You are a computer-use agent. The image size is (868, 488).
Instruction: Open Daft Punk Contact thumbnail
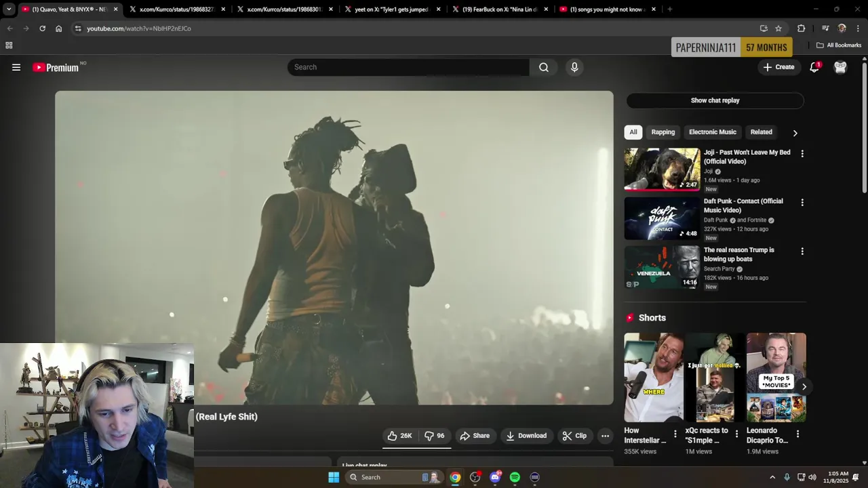pyautogui.click(x=662, y=218)
